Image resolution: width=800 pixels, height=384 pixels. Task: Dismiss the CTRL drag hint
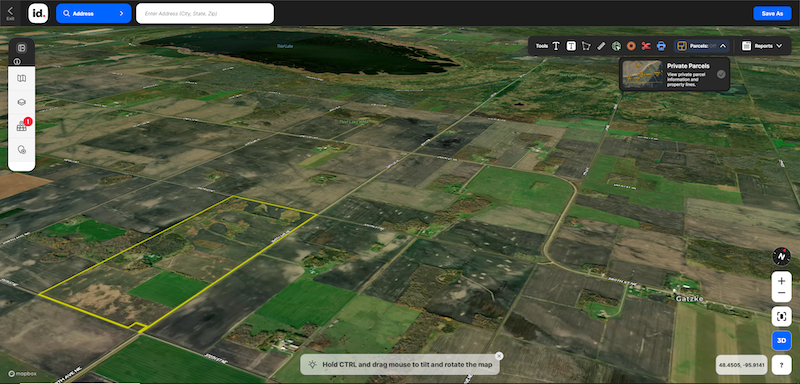coord(499,356)
